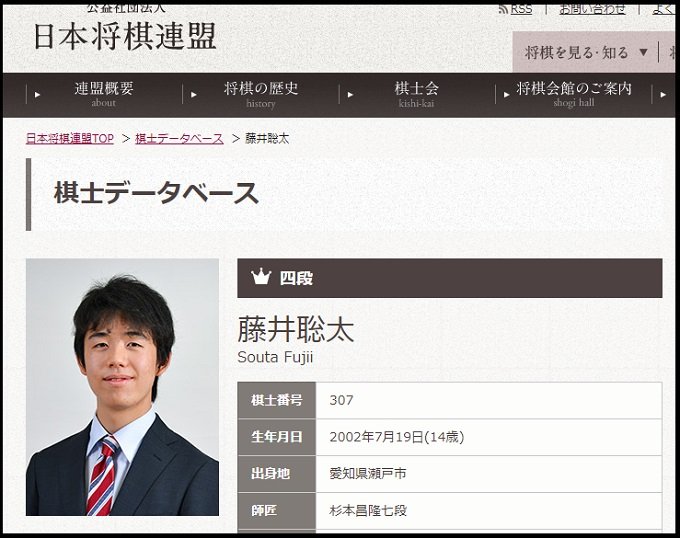Click the 杉本昌隆七段 mentor cell

pyautogui.click(x=489, y=511)
